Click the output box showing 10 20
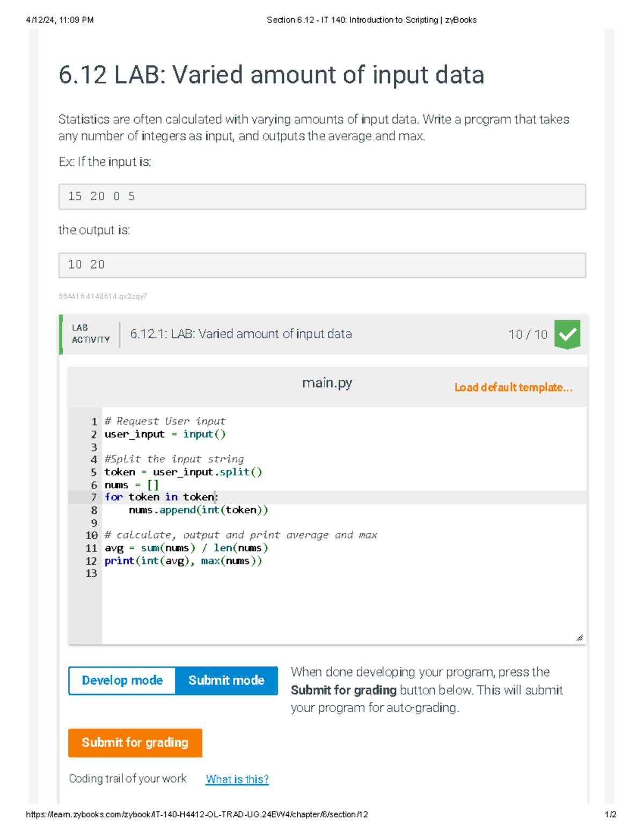The image size is (644, 834). [x=322, y=264]
